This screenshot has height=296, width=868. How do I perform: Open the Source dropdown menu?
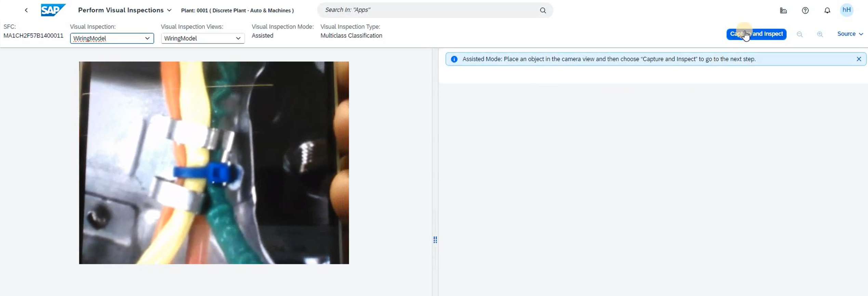point(850,34)
